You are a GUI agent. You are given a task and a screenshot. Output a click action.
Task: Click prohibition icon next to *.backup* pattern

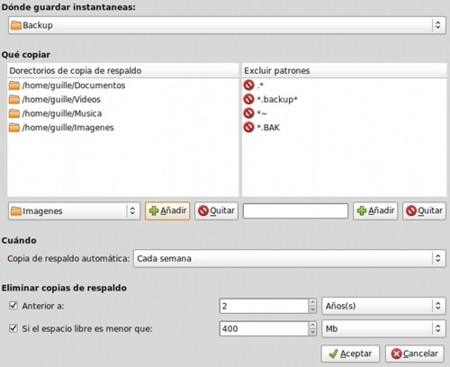[249, 99]
